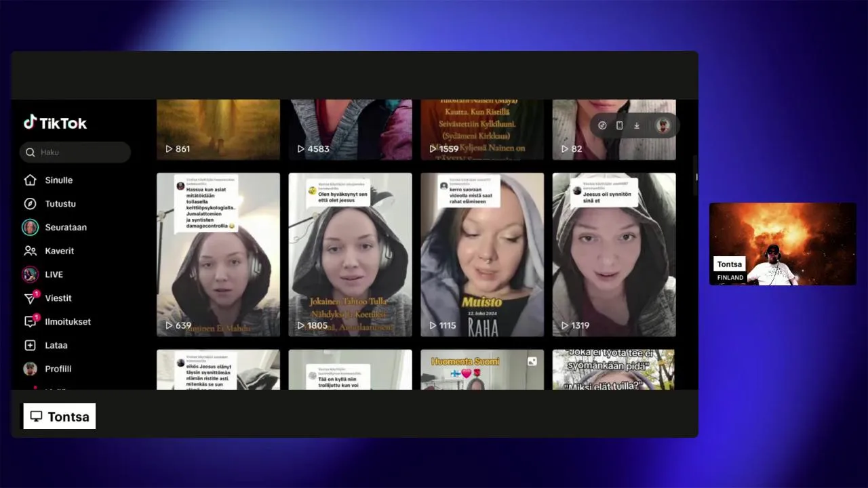This screenshot has width=868, height=488.
Task: Click the play icon next to 1805
Action: [300, 325]
